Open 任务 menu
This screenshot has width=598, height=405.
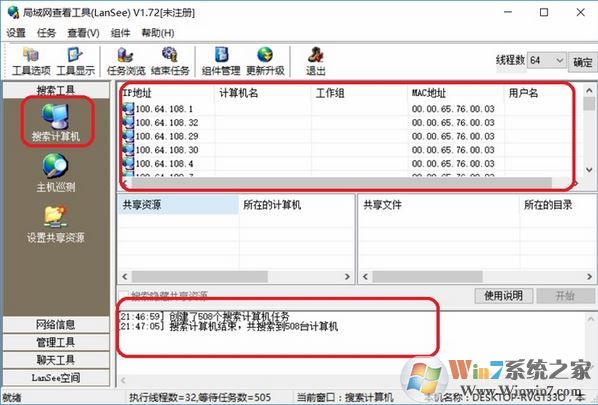[x=47, y=33]
